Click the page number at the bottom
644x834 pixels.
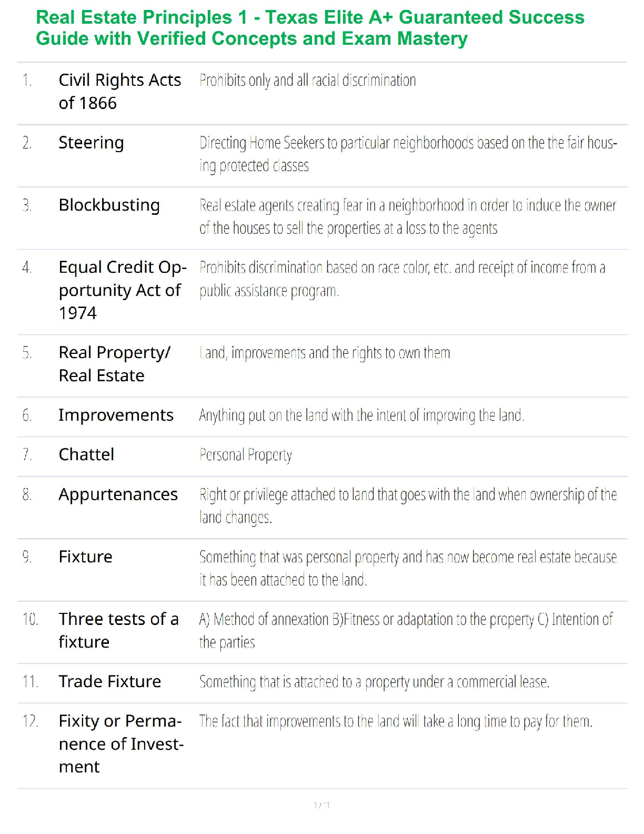[x=321, y=805]
